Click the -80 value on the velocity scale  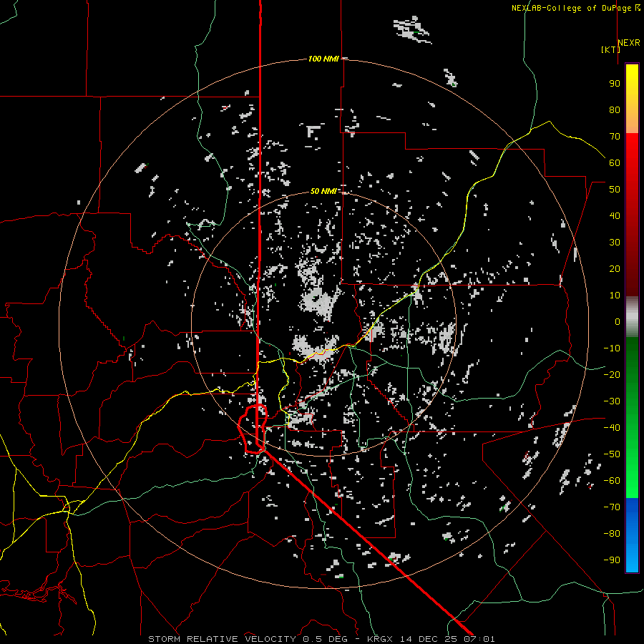click(612, 534)
